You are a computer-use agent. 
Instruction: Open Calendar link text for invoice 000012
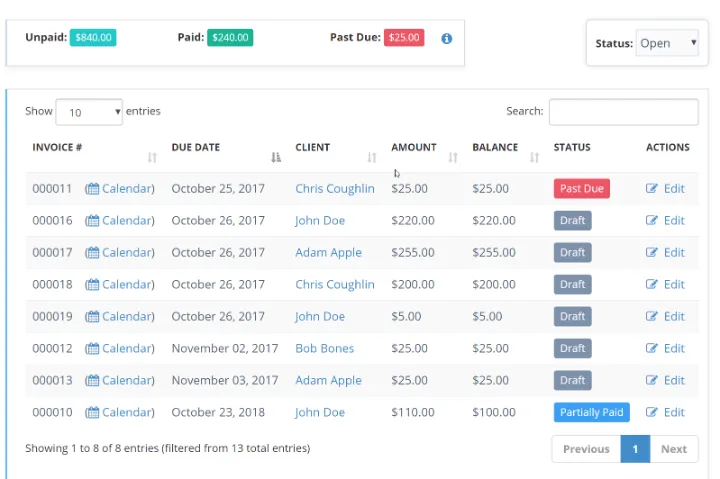click(x=127, y=349)
